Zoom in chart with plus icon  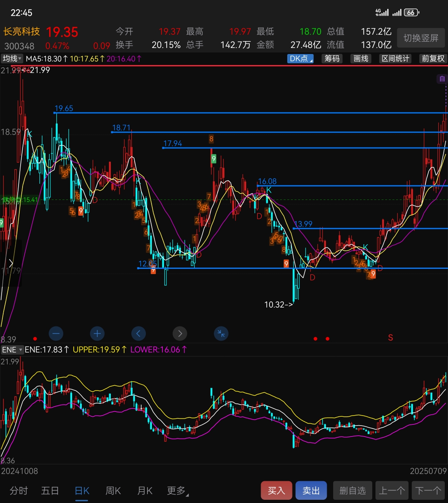tap(97, 334)
